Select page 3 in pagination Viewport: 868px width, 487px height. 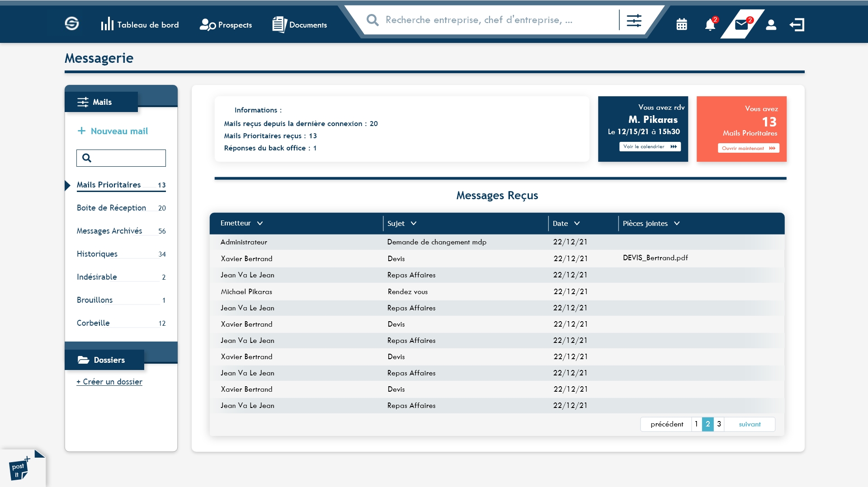click(x=719, y=424)
